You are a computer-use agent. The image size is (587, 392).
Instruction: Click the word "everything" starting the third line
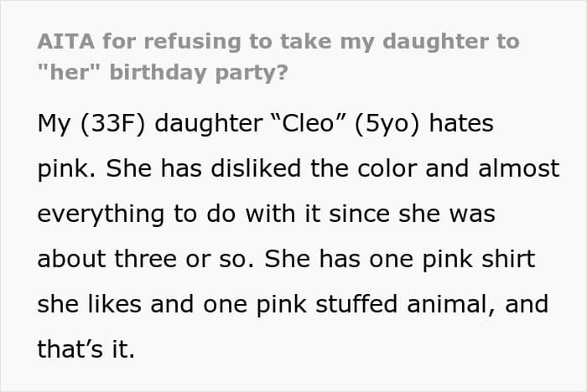point(101,214)
